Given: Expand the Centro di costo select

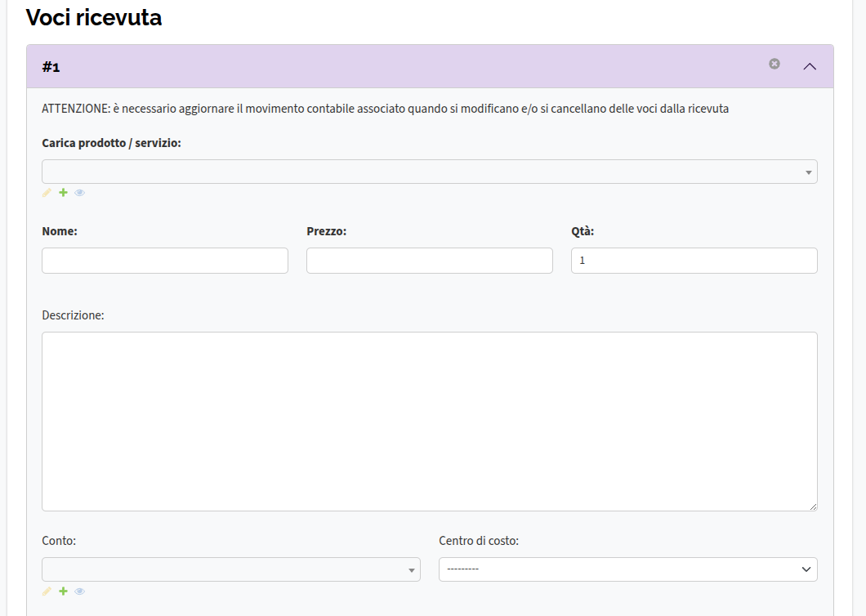Looking at the screenshot, I should (x=628, y=569).
